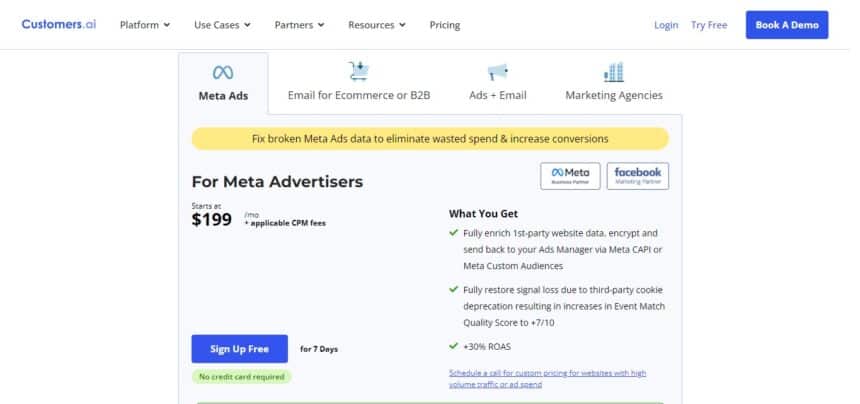Click the Customers.ai logo
This screenshot has height=404, width=860.
(59, 25)
